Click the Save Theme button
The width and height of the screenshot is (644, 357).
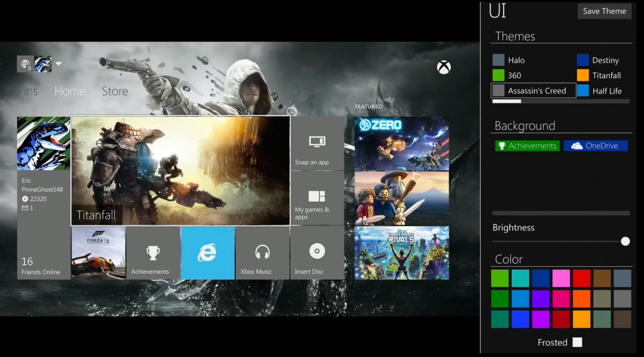click(604, 11)
